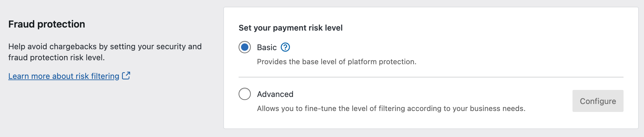This screenshot has height=137, width=644.
Task: Click the Advanced option label text
Action: pos(275,94)
